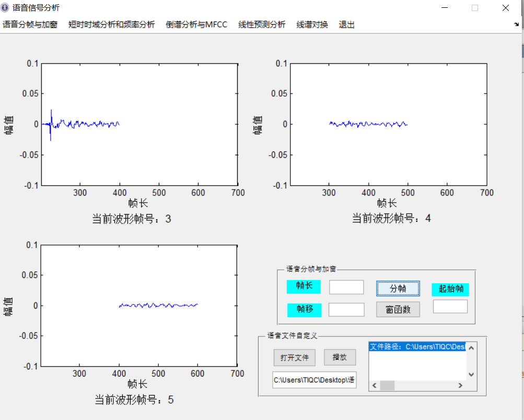
Task: Click the cyan 起始帧 label
Action: [x=450, y=289]
